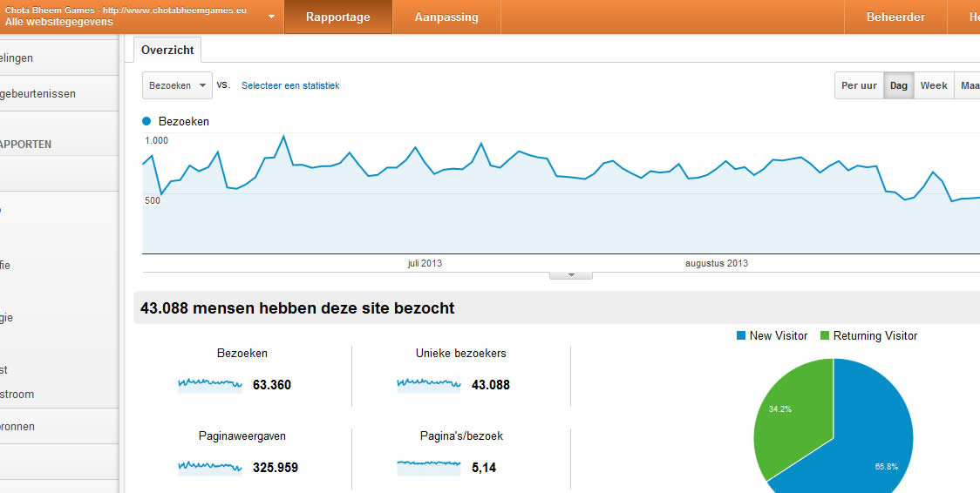Click the Unieke bezoekers sparkline
980x493 pixels.
(x=429, y=384)
